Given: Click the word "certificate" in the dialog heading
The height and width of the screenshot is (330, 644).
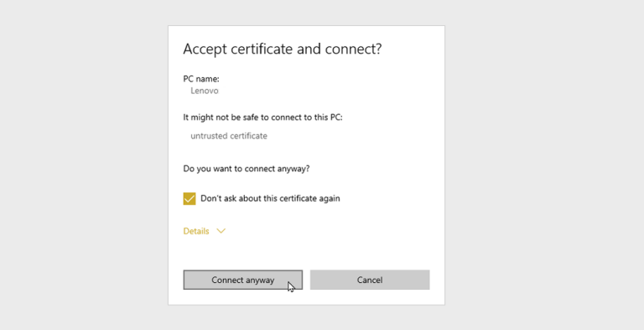Looking at the screenshot, I should tap(262, 49).
